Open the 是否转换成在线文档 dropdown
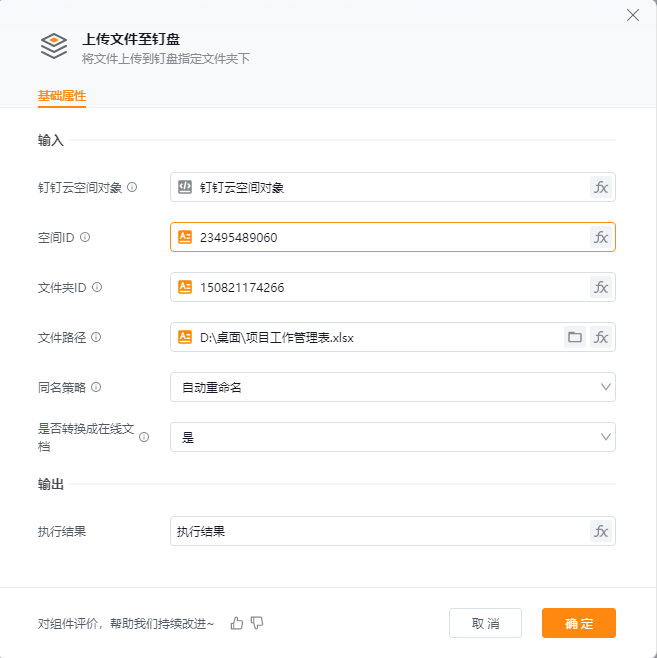The image size is (657, 658). (x=393, y=437)
